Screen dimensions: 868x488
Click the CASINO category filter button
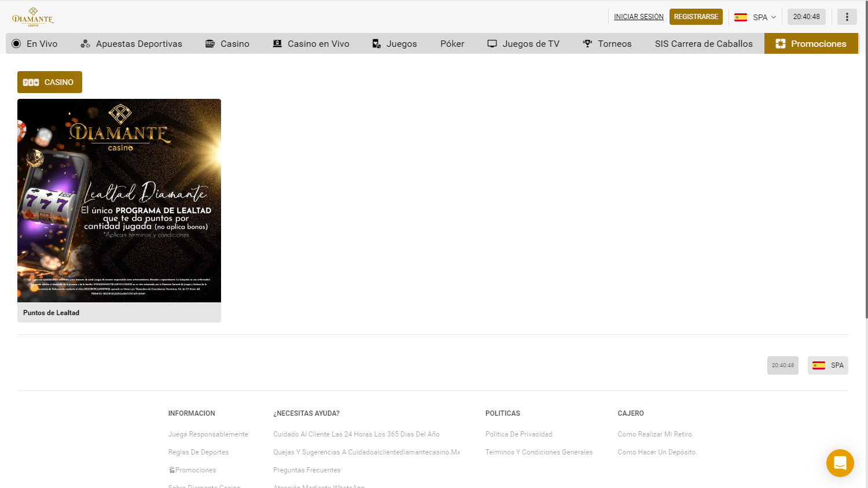point(50,82)
